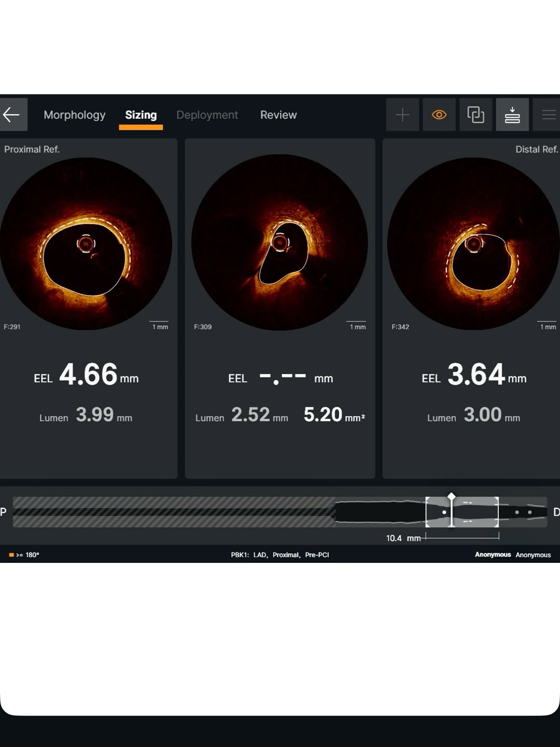Click the 10.4 mm length label
This screenshot has height=747, width=560.
(x=403, y=538)
